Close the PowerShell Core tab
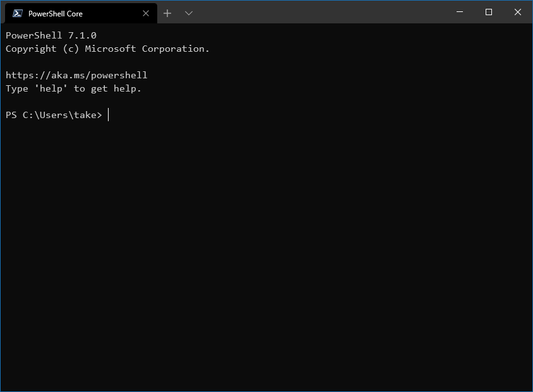 coord(146,14)
